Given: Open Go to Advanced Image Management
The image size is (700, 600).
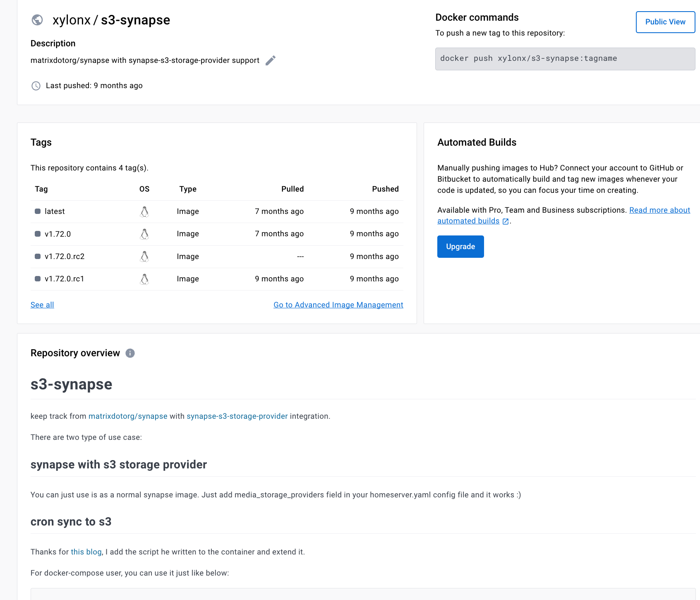Looking at the screenshot, I should [338, 305].
